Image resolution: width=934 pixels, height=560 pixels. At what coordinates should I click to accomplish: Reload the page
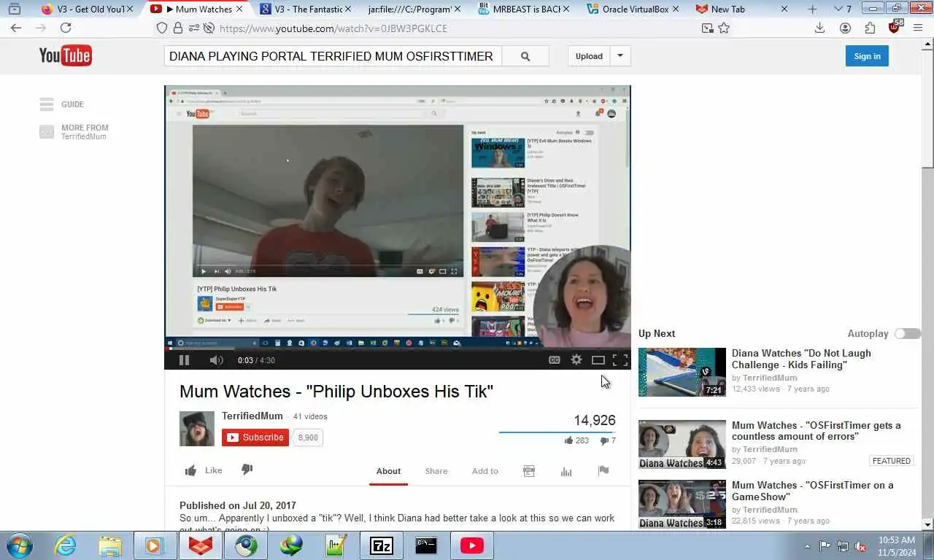(66, 28)
